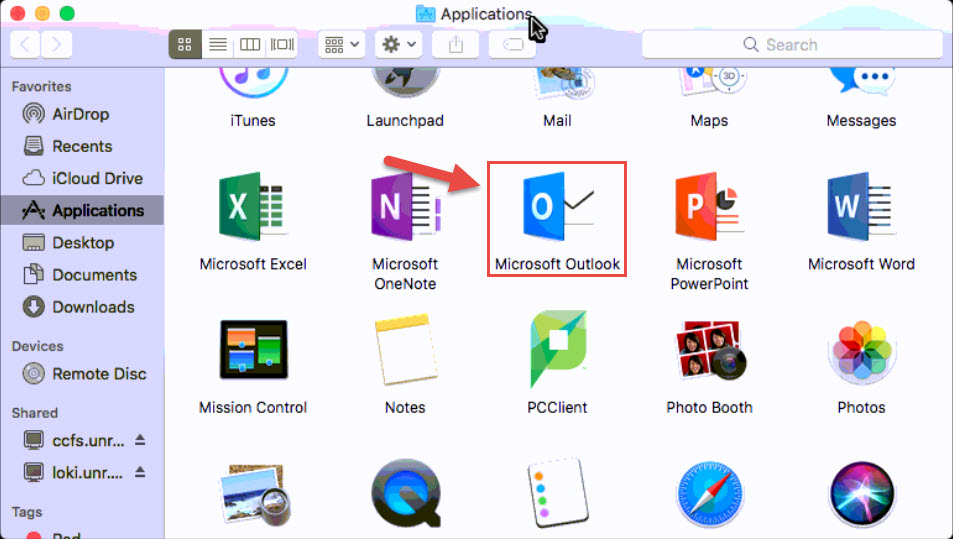Select the Notes app icon
Image resolution: width=953 pixels, height=539 pixels.
click(405, 349)
